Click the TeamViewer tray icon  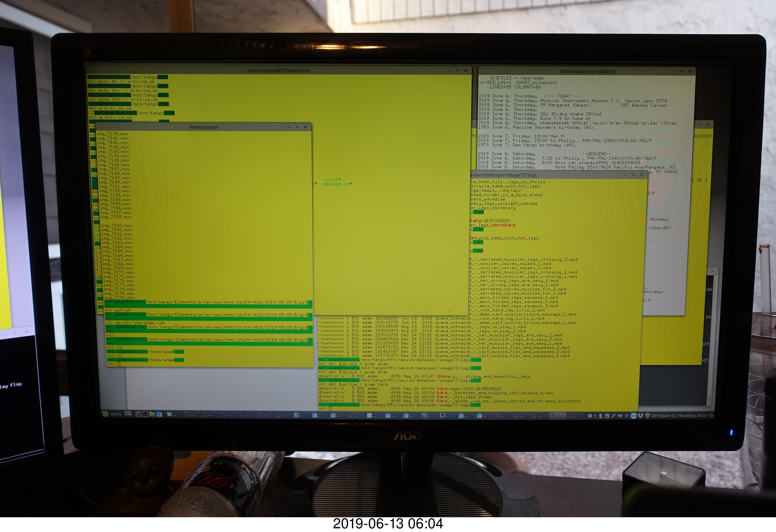click(634, 416)
